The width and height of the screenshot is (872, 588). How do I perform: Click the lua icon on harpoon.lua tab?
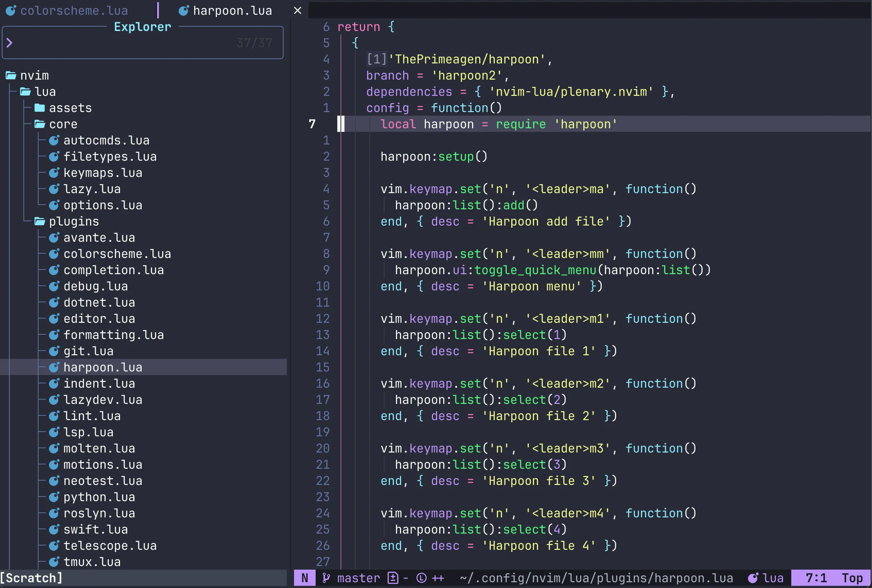[183, 10]
